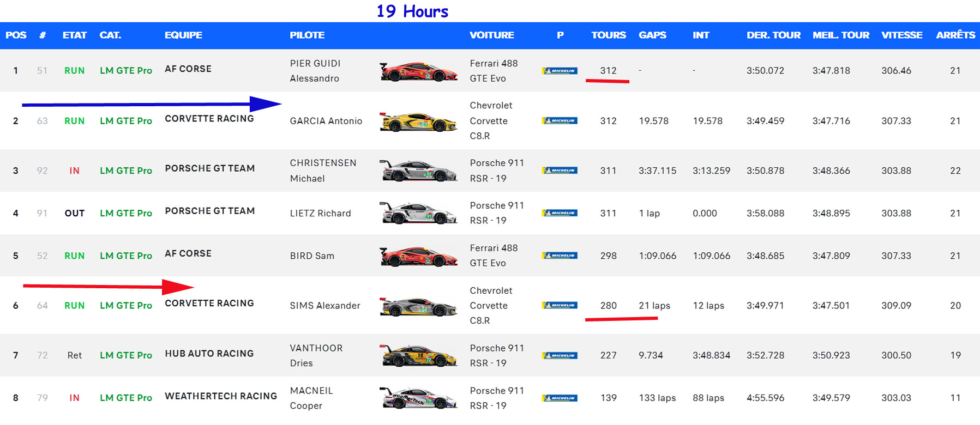This screenshot has height=425, width=980.
Task: Click the #51 AF Corse Ferrari car image
Action: [x=418, y=71]
